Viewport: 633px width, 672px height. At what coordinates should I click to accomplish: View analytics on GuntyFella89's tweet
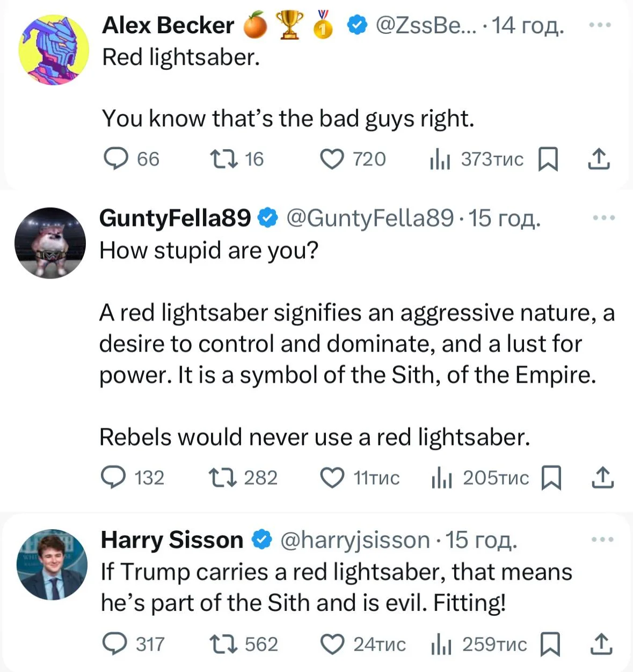[x=441, y=478]
